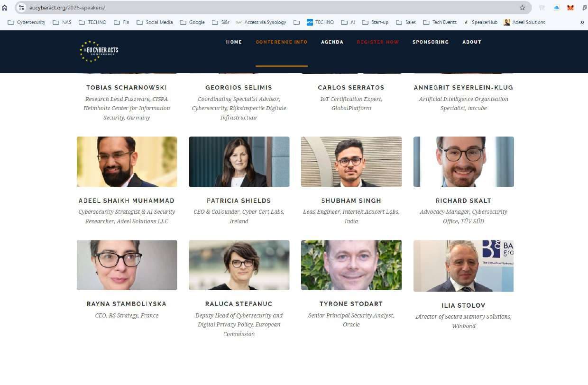The image size is (588, 385).
Task: Select text 'CEO, RS Strategy, France'
Action: click(x=127, y=315)
